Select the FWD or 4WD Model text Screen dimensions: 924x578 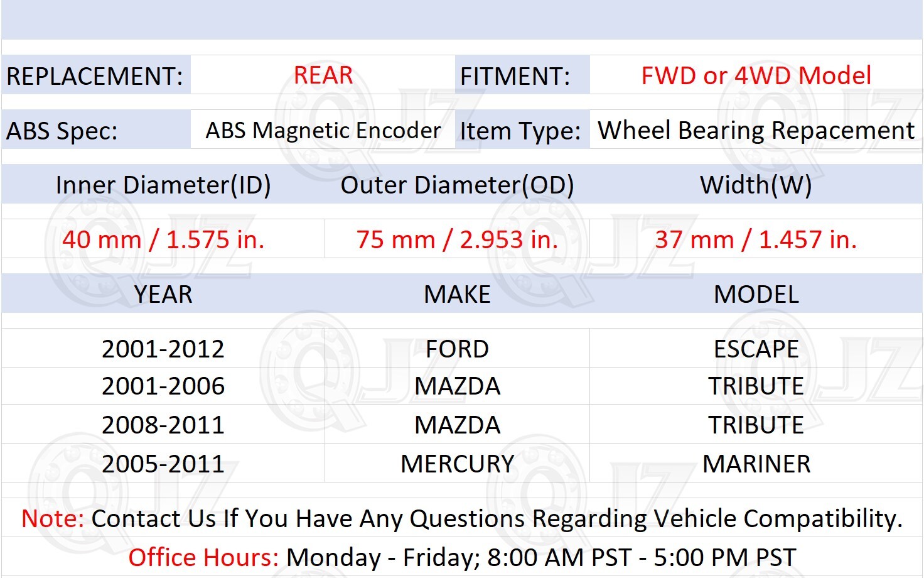tap(756, 75)
